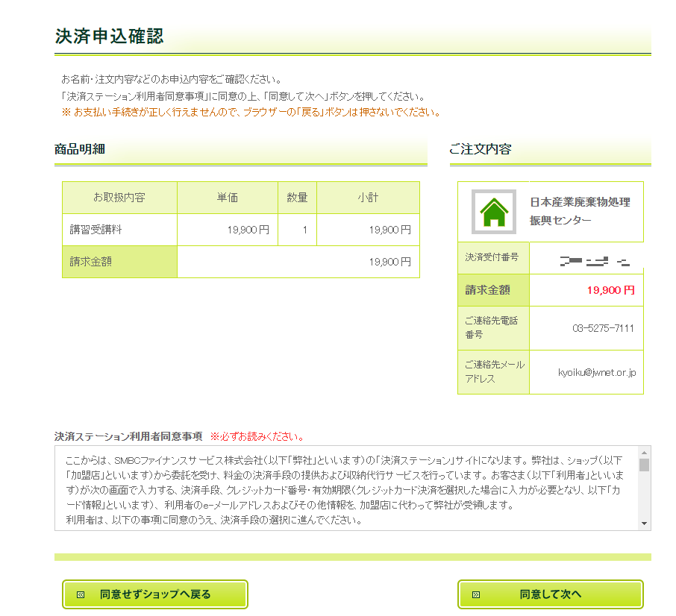Select the contact email kyoiku@jwnet.or.jp
The image size is (676, 616).
tap(596, 372)
